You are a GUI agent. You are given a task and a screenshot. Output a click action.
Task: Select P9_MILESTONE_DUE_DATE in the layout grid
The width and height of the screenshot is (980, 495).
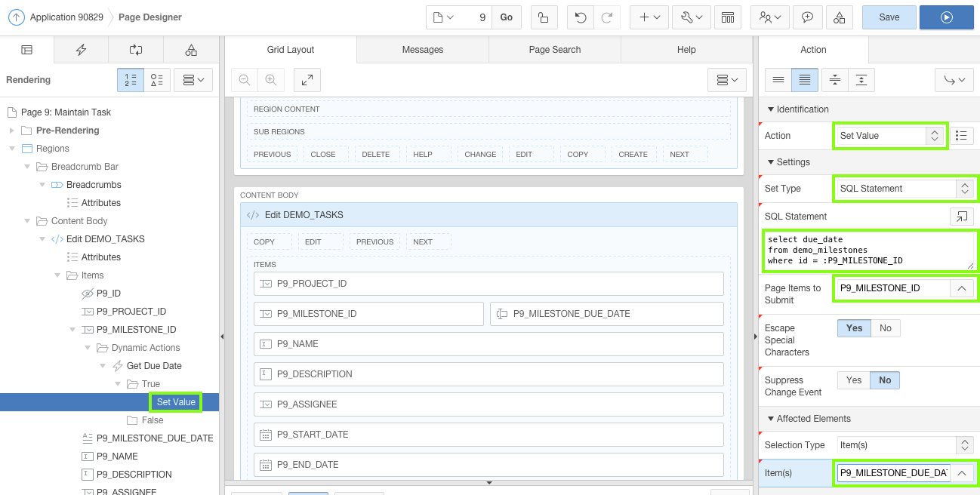pyautogui.click(x=606, y=314)
